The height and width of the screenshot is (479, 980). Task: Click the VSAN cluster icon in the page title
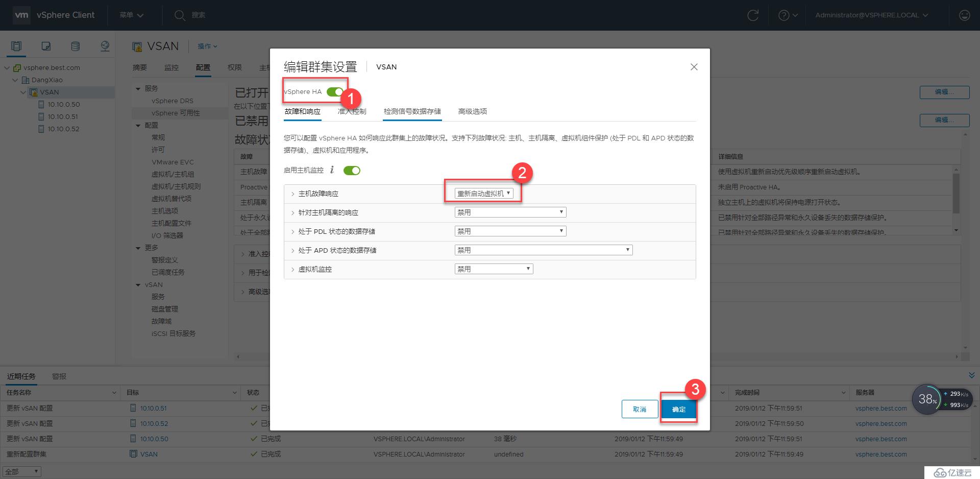coord(137,46)
